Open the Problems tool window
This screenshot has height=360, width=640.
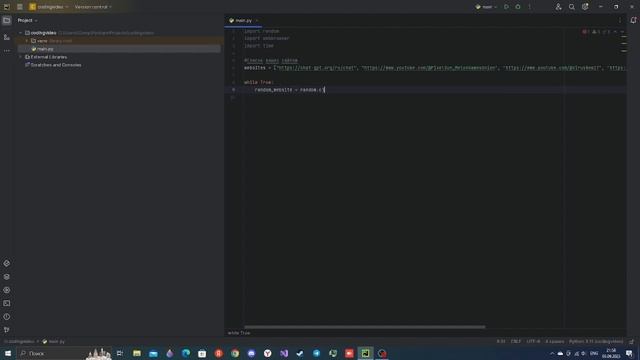point(7,317)
